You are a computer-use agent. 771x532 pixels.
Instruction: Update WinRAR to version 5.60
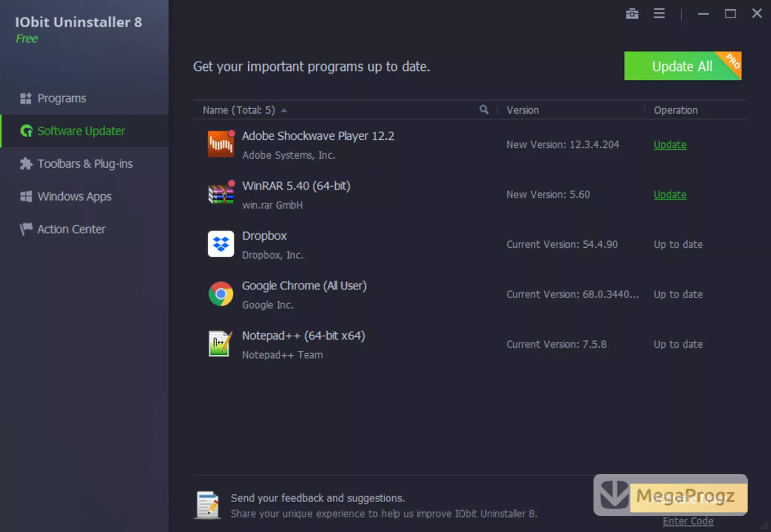coord(670,194)
